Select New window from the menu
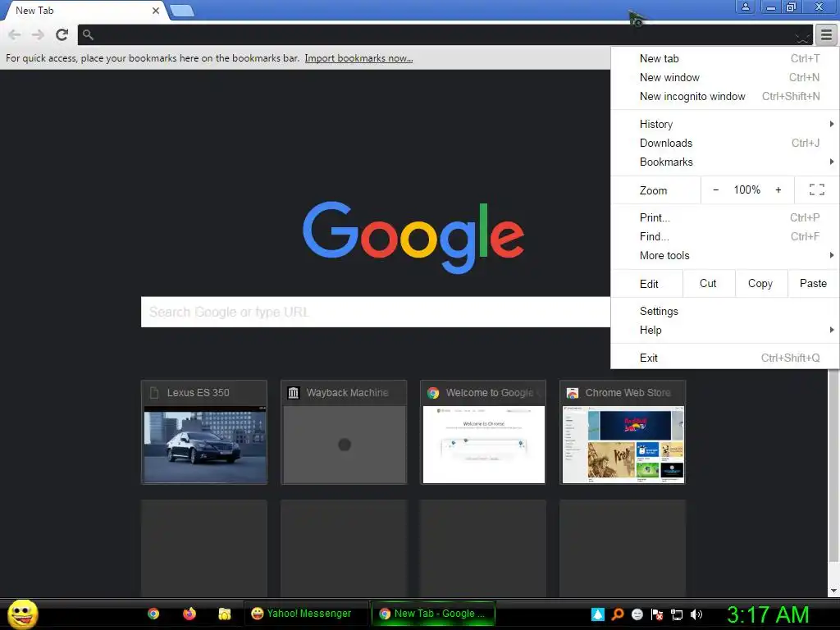This screenshot has width=840, height=630. click(x=725, y=77)
